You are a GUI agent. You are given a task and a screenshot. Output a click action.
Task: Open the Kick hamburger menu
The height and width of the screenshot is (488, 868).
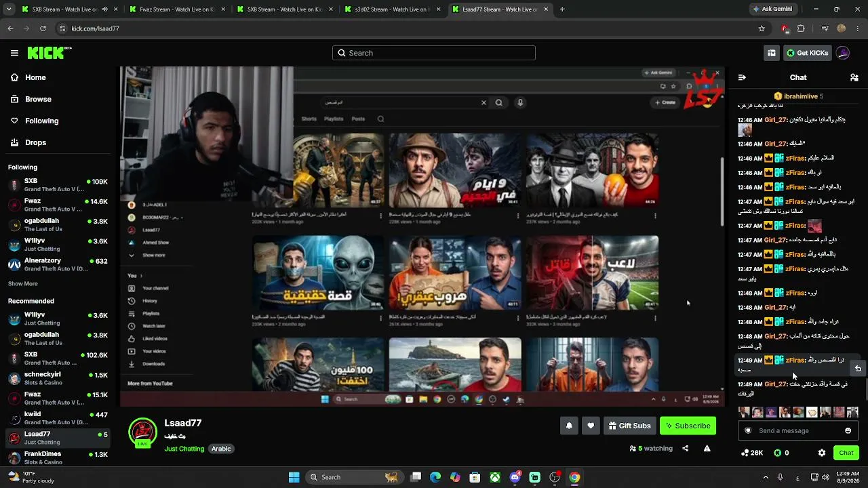(x=14, y=53)
